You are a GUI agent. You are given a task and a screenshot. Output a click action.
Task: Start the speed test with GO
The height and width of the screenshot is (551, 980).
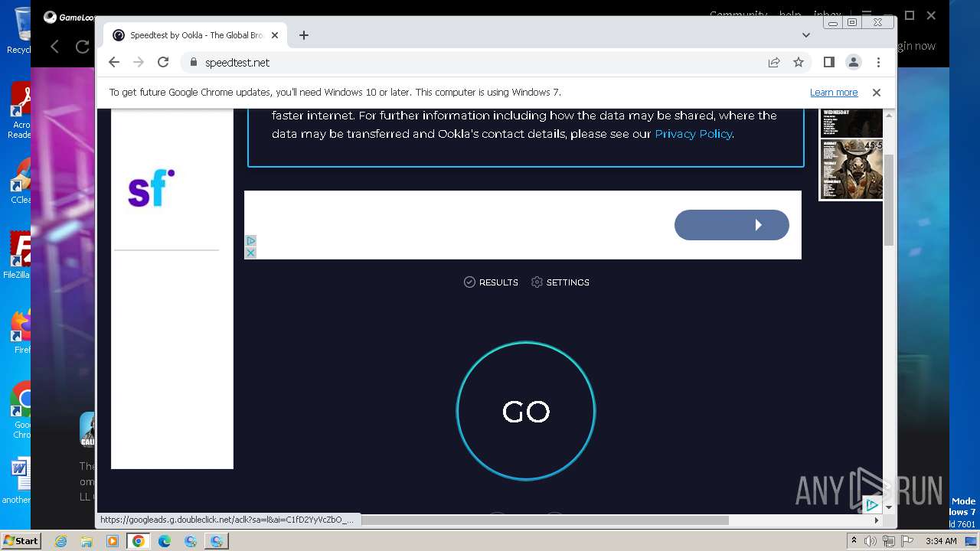526,411
